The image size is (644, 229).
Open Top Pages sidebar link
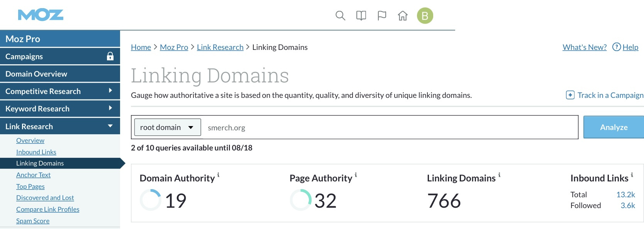click(x=31, y=186)
